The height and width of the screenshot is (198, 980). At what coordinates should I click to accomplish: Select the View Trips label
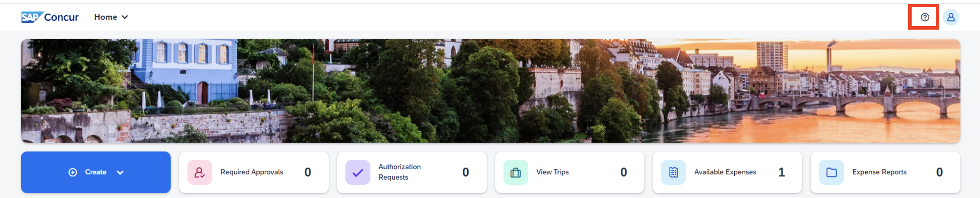pos(552,172)
